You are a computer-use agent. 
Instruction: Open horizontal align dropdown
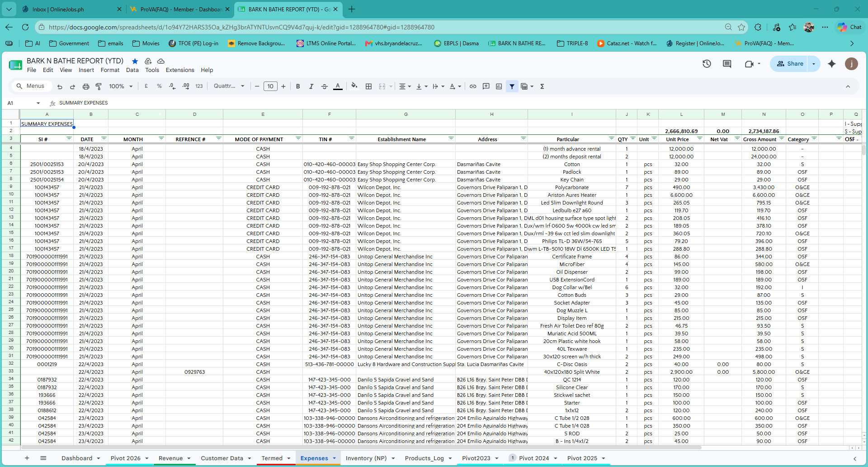405,86
